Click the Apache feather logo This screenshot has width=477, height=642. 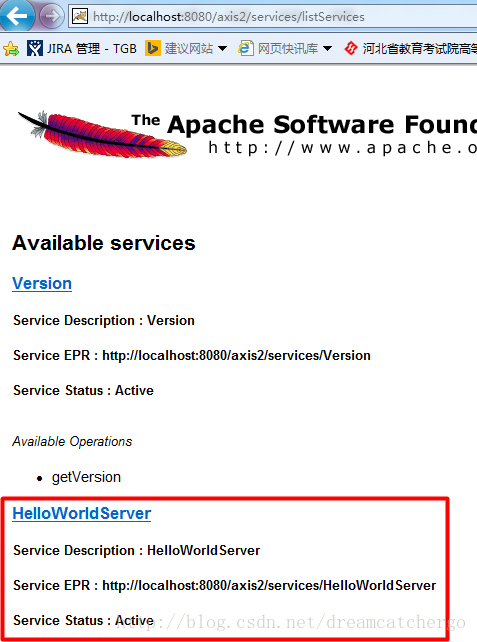click(x=102, y=134)
